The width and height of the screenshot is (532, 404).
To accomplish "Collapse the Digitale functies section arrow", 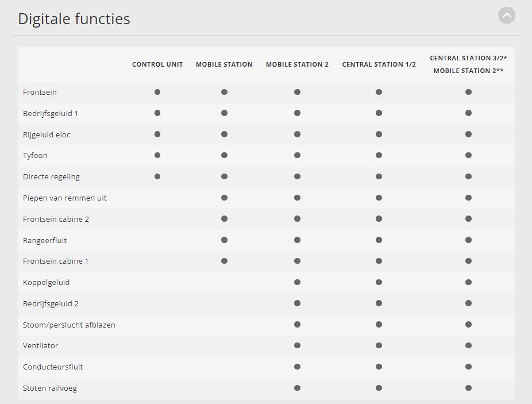I will click(507, 16).
